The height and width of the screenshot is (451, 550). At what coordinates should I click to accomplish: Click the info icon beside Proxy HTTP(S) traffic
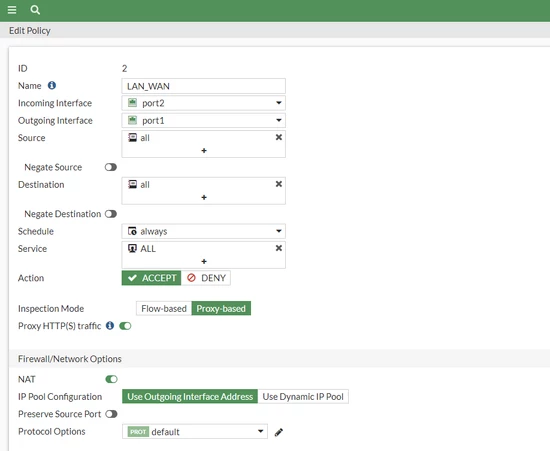110,326
